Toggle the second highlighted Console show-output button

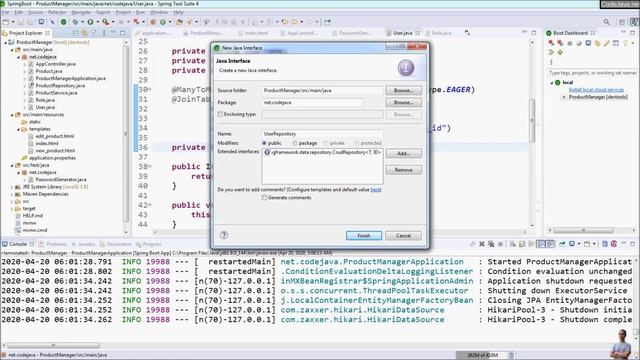tap(550, 244)
